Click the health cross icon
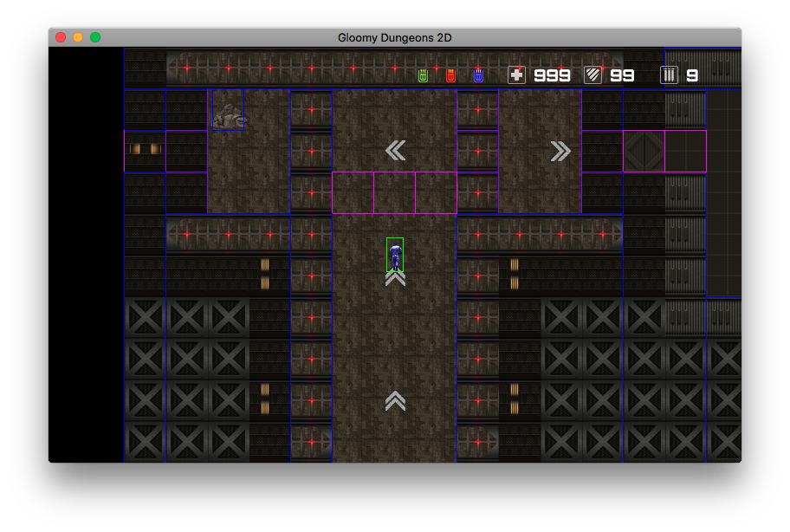The image size is (790, 532). pyautogui.click(x=517, y=75)
